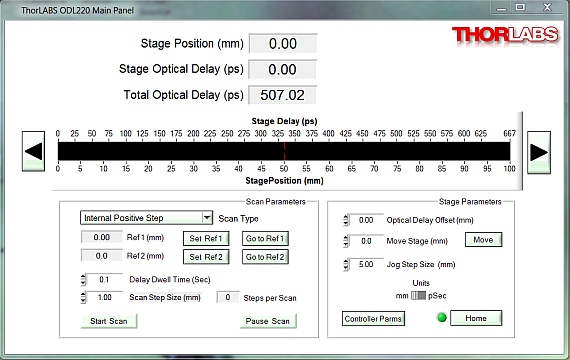The width and height of the screenshot is (570, 360).
Task: Click the Steps per Scan field
Action: pos(228,297)
